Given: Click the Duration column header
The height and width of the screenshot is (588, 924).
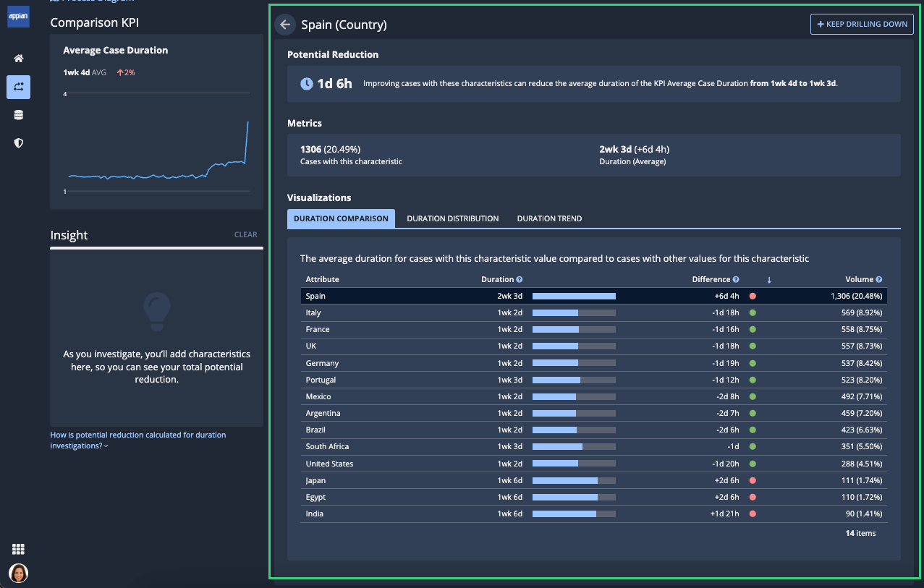Looking at the screenshot, I should 497,279.
